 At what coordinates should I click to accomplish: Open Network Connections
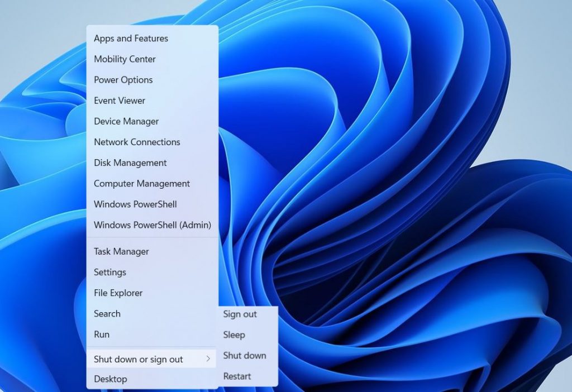pyautogui.click(x=136, y=142)
